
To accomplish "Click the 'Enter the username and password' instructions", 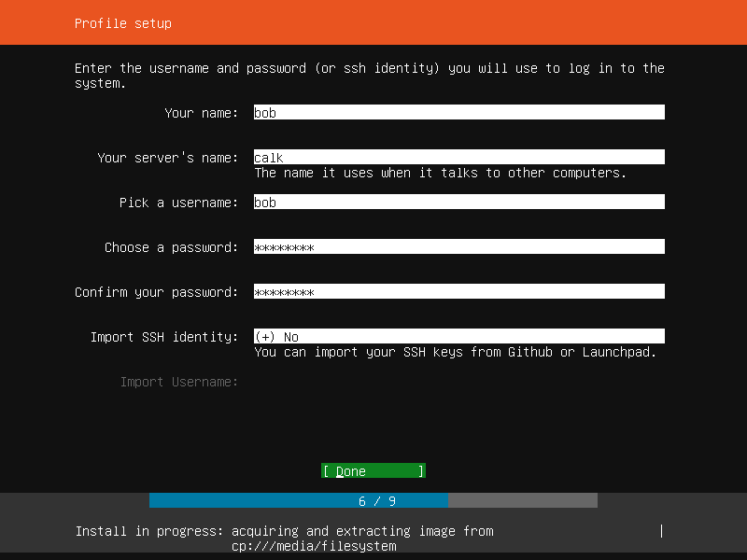I will tap(369, 76).
